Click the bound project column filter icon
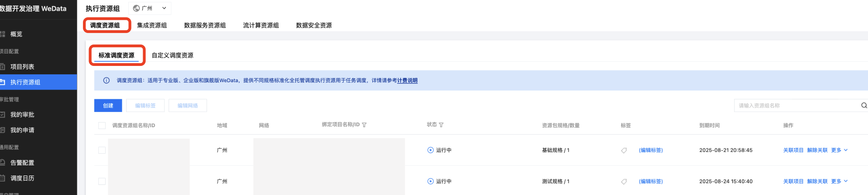 (364, 125)
